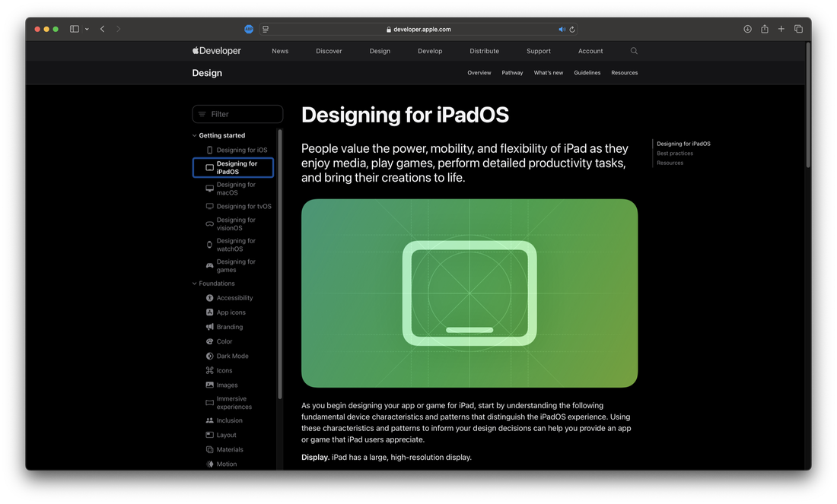Open Designing for iOS phone icon
Image resolution: width=837 pixels, height=504 pixels.
coord(209,151)
